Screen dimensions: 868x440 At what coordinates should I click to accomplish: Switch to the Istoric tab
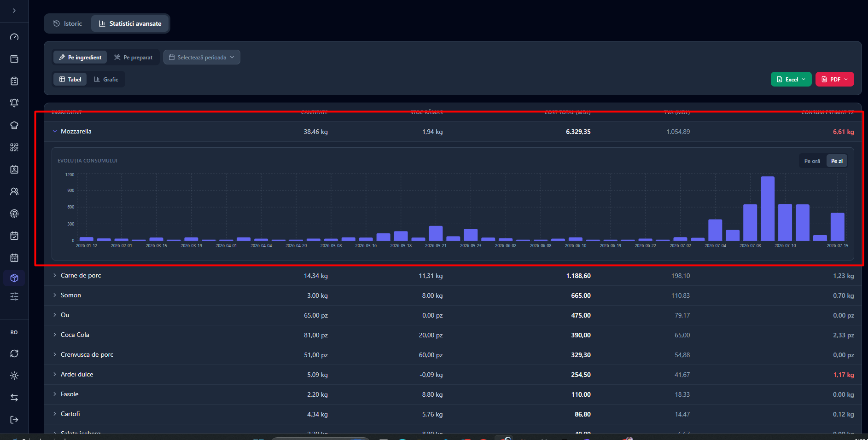pos(68,23)
